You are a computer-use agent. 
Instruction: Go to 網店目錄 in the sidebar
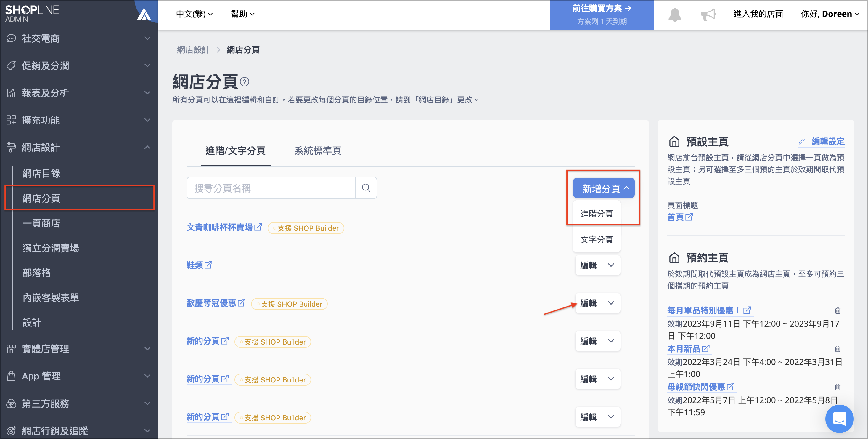coord(41,173)
